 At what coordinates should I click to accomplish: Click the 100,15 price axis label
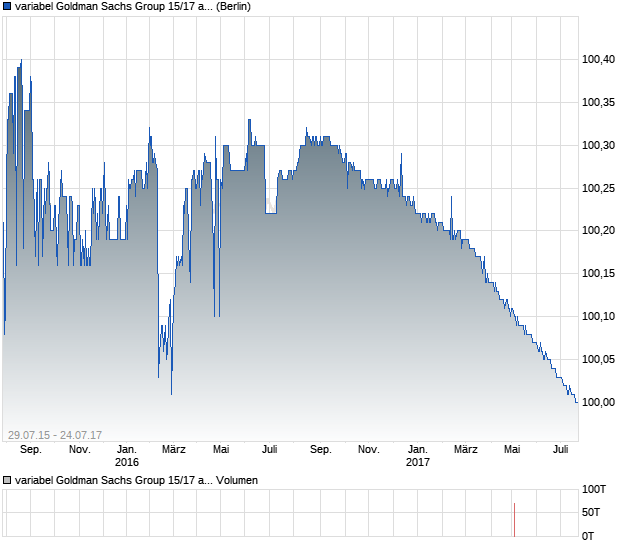(x=598, y=273)
